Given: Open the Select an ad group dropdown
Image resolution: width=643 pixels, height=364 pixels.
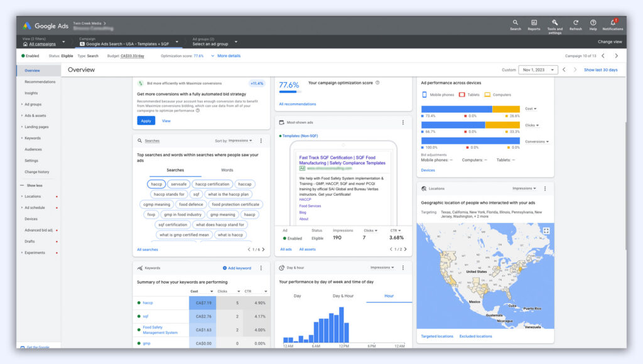Looking at the screenshot, I should [x=215, y=42].
